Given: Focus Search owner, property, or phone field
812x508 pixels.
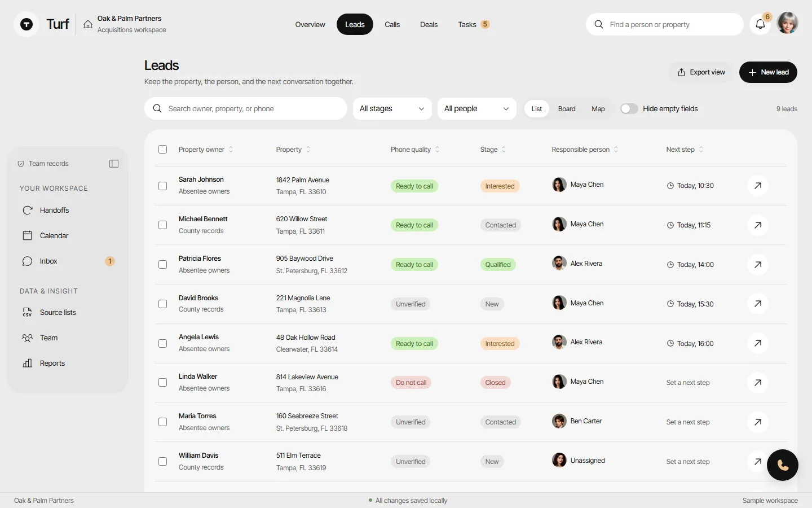Looking at the screenshot, I should (x=246, y=108).
